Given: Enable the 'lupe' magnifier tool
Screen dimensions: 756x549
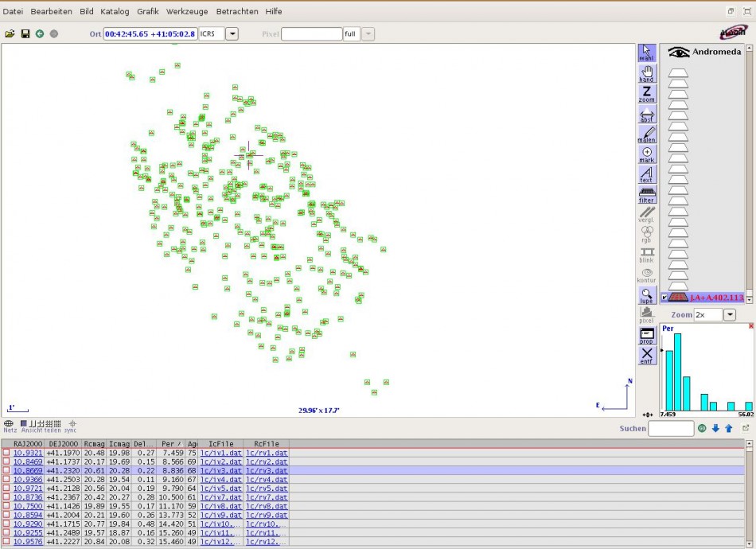Looking at the screenshot, I should coord(646,296).
